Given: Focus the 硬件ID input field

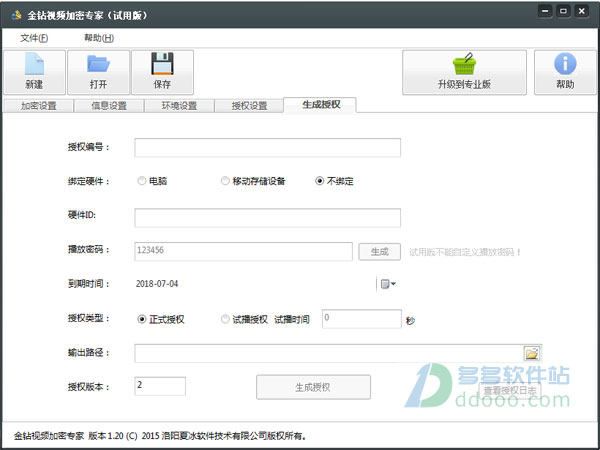Looking at the screenshot, I should (267, 218).
